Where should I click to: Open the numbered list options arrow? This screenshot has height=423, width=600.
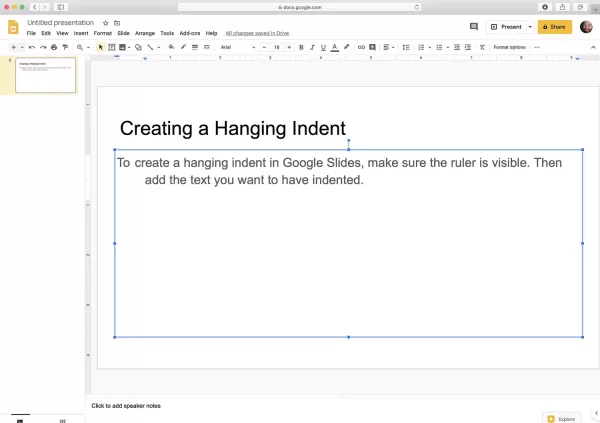tap(429, 47)
